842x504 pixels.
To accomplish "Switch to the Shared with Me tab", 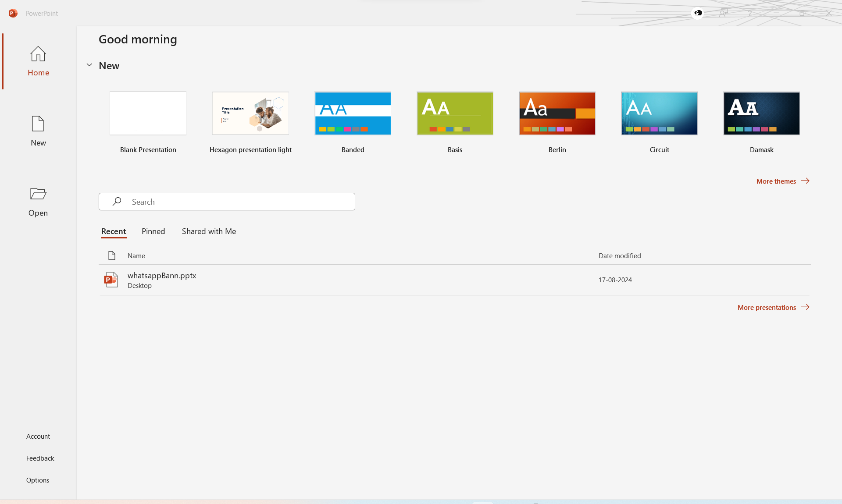I will (x=209, y=231).
